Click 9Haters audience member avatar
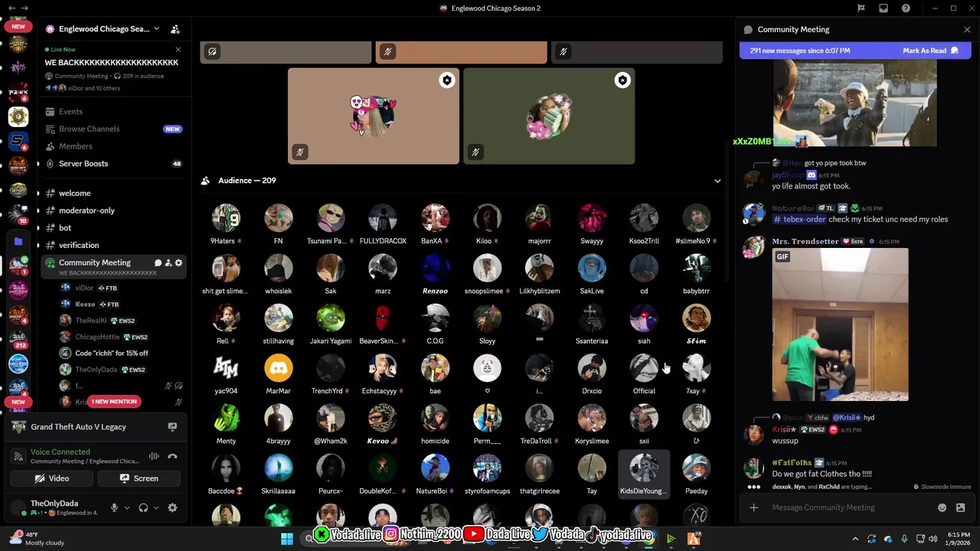 (226, 218)
